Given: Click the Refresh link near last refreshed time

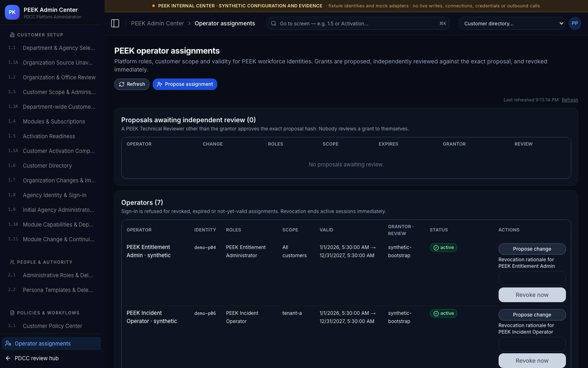Looking at the screenshot, I should pyautogui.click(x=570, y=100).
